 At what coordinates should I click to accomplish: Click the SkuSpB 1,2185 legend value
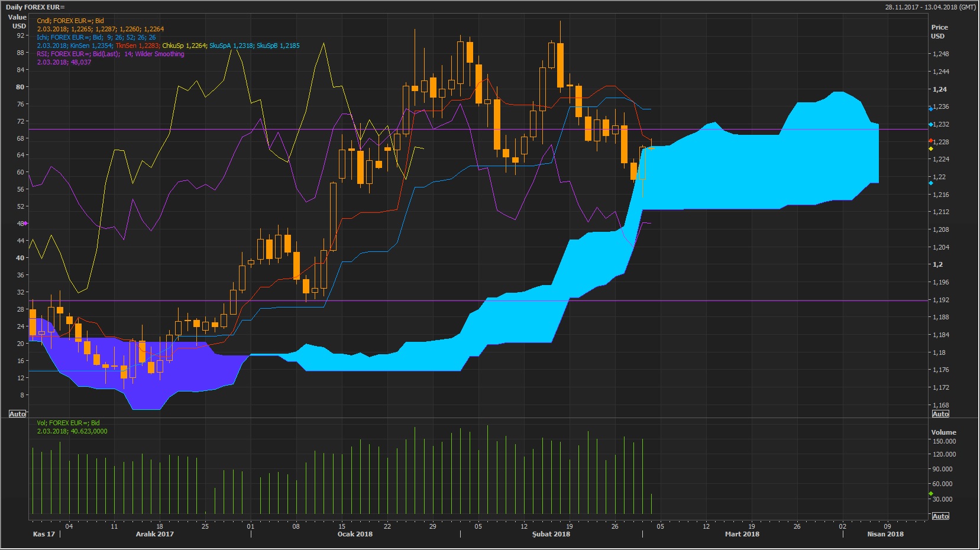tap(278, 46)
